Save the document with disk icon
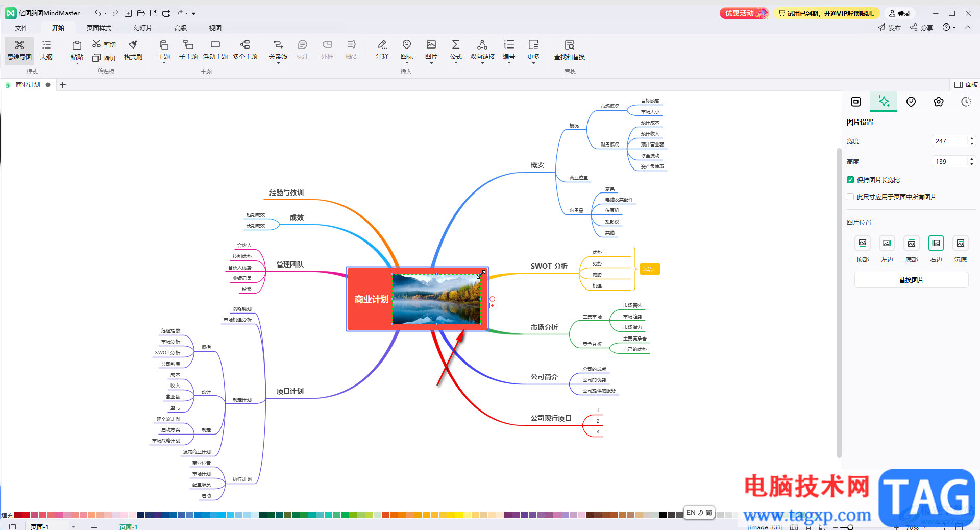The height and width of the screenshot is (530, 980). click(x=154, y=13)
